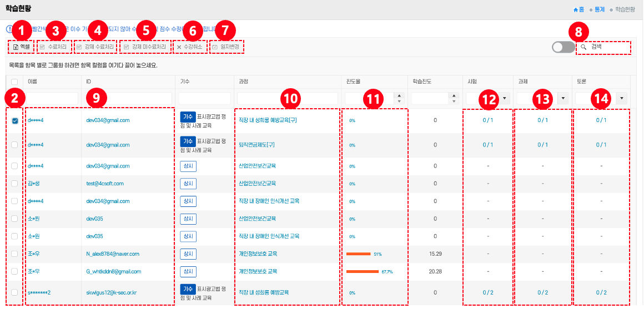Toggle the switch beside the search box
The width and height of the screenshot is (644, 314).
tap(563, 47)
